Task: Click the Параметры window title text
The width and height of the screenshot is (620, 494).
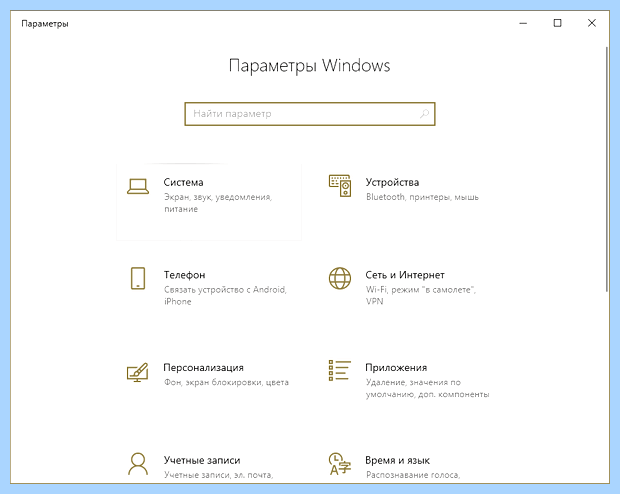Action: point(45,24)
